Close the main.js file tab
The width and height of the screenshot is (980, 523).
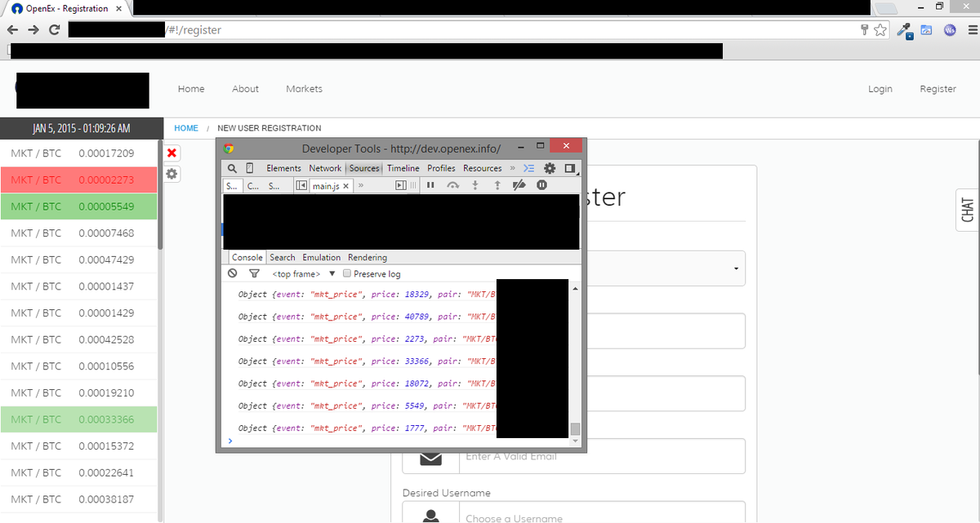345,186
